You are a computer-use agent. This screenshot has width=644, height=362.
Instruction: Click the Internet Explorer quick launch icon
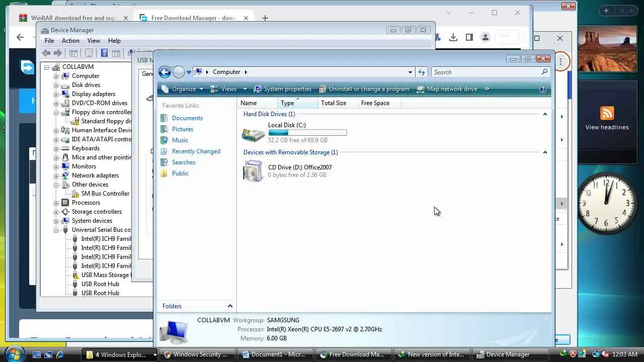pyautogui.click(x=60, y=354)
